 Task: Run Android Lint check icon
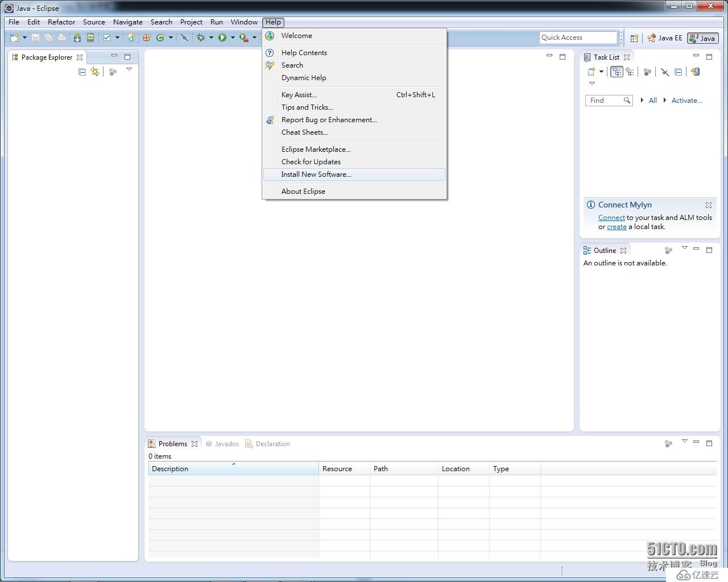click(107, 38)
